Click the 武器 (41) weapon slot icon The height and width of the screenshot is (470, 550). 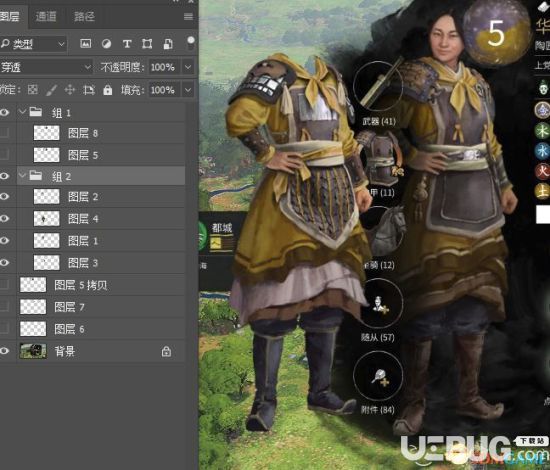coord(378,86)
